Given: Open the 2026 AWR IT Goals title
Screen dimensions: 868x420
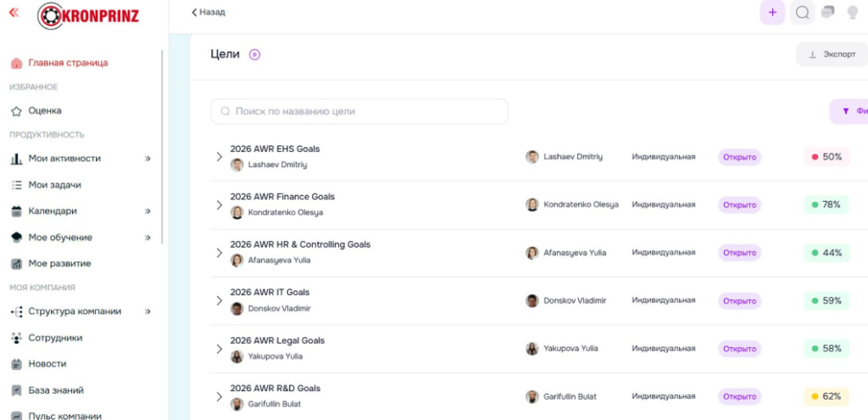Looking at the screenshot, I should (270, 293).
